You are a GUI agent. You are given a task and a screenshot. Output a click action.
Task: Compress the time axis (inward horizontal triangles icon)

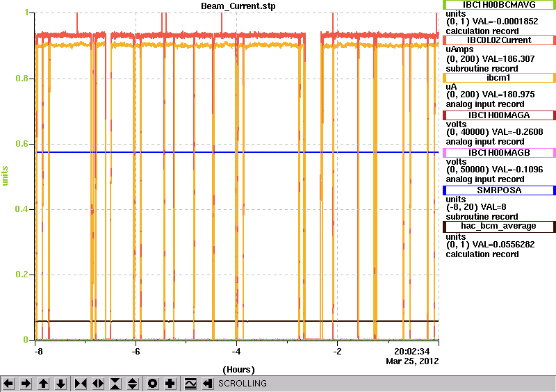tap(81, 384)
